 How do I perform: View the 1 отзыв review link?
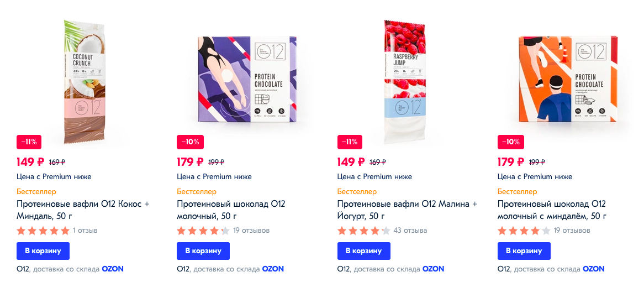(85, 231)
